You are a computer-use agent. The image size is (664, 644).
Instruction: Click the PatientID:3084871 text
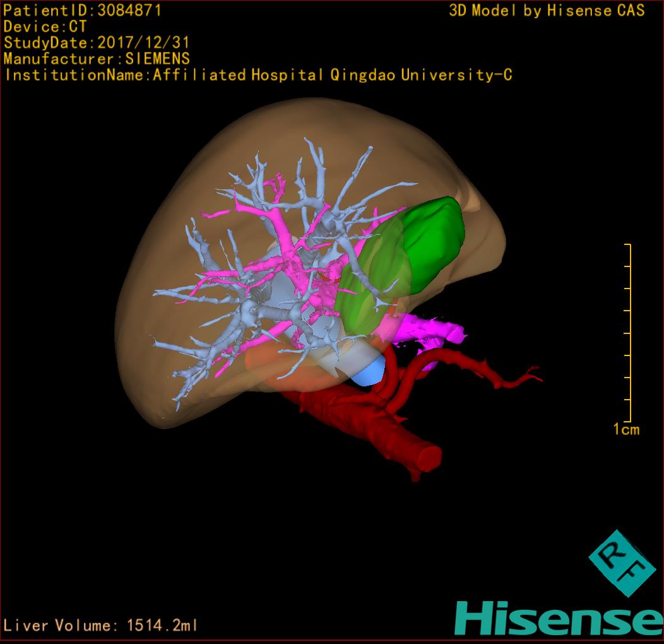(x=82, y=11)
